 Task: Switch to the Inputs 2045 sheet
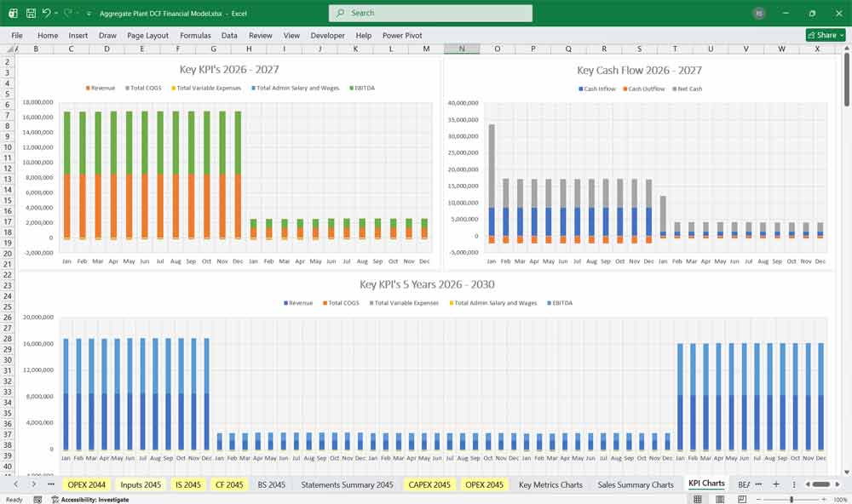(x=141, y=484)
